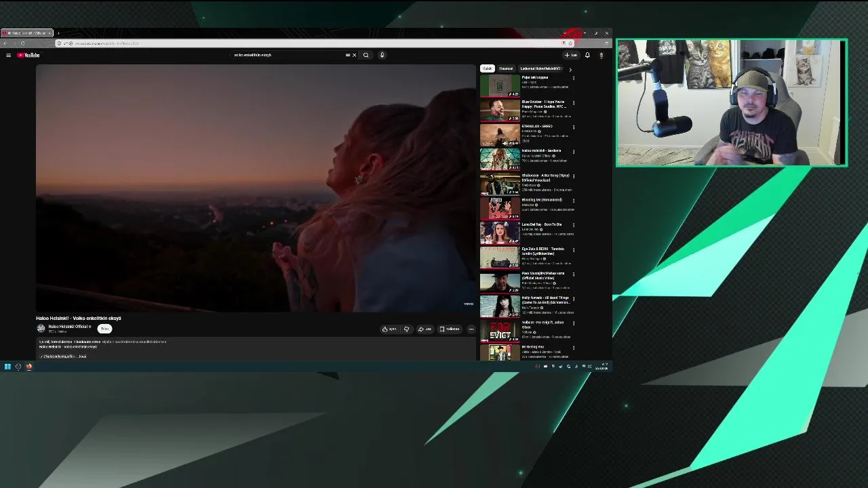
Task: Open the Windows Start menu
Action: [x=7, y=367]
